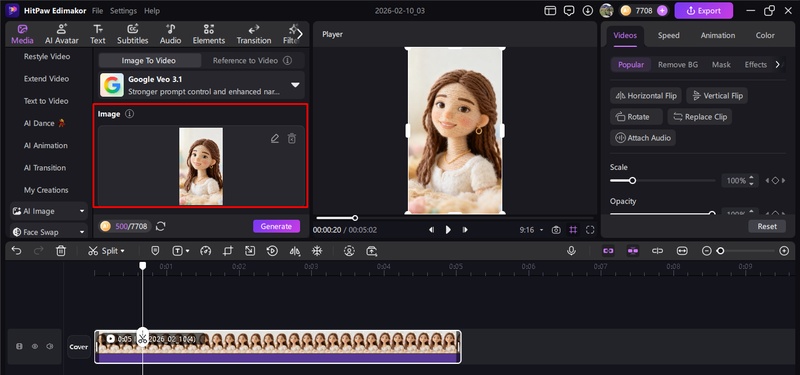This screenshot has height=375, width=800.
Task: Click the Reset button
Action: pos(767,226)
